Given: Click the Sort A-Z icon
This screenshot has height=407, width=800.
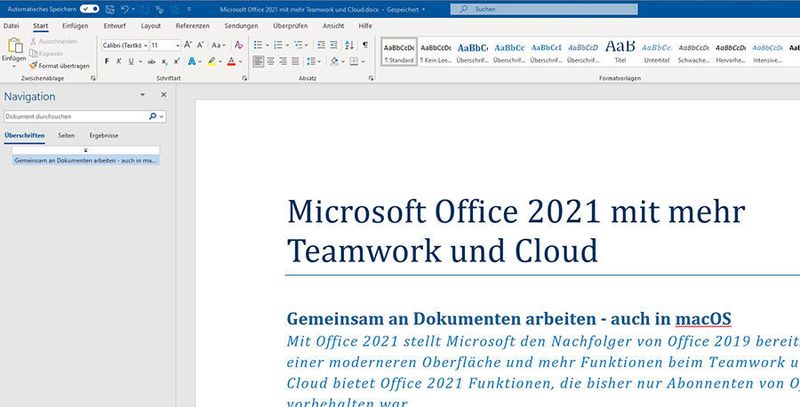Looking at the screenshot, I should [349, 45].
